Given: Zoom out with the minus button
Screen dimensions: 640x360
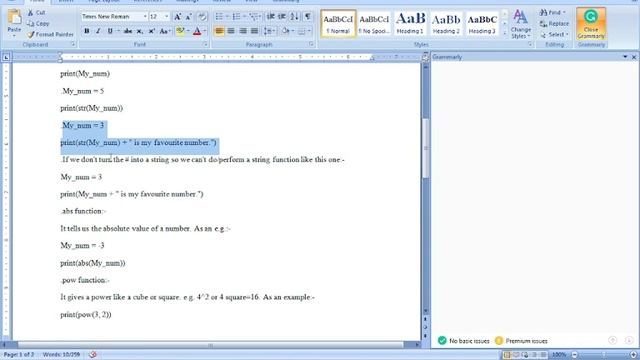Looking at the screenshot, I should [x=575, y=355].
